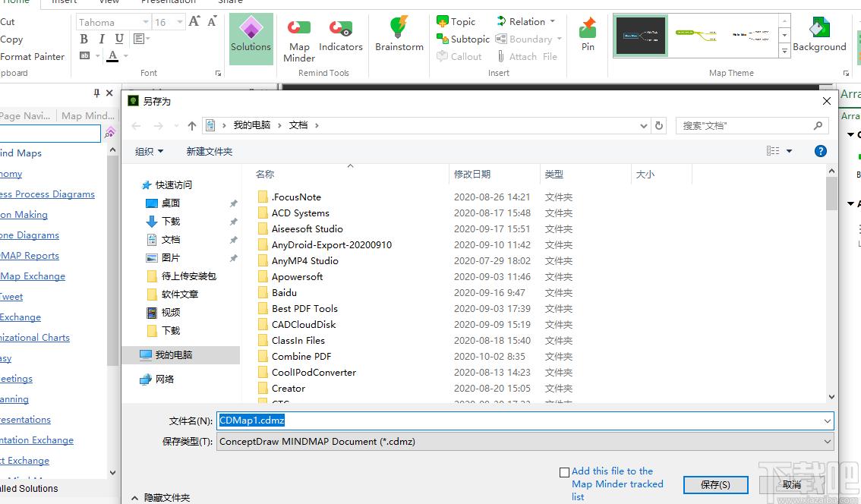Insert a Callout

click(459, 56)
